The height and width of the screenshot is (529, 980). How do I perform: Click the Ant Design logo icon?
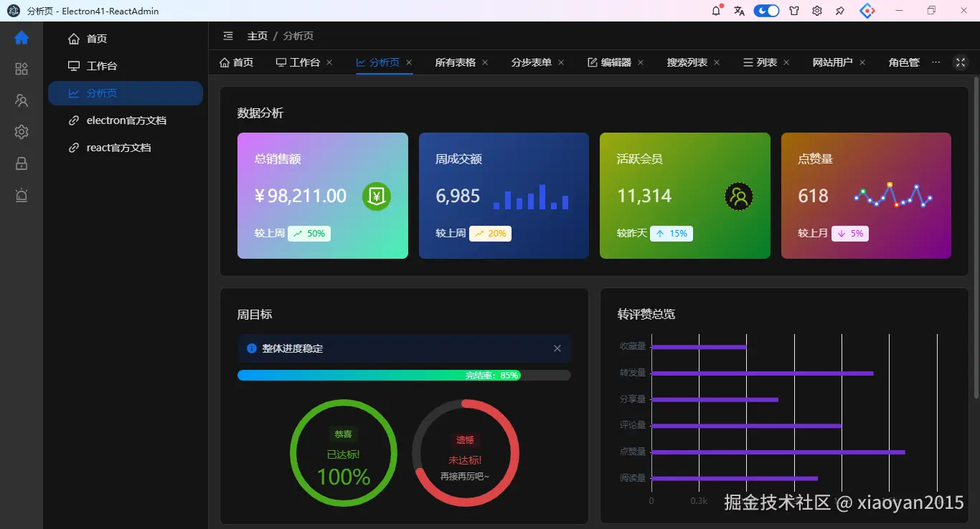pyautogui.click(x=867, y=11)
